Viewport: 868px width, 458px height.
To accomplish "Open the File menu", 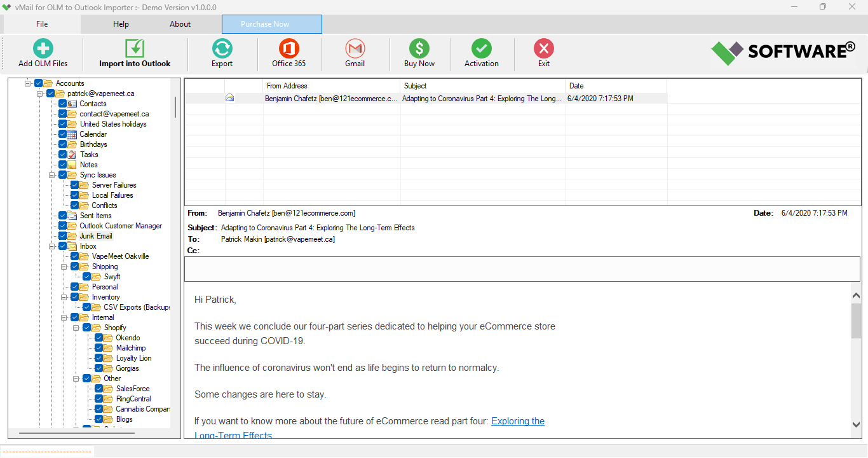I will pyautogui.click(x=42, y=24).
